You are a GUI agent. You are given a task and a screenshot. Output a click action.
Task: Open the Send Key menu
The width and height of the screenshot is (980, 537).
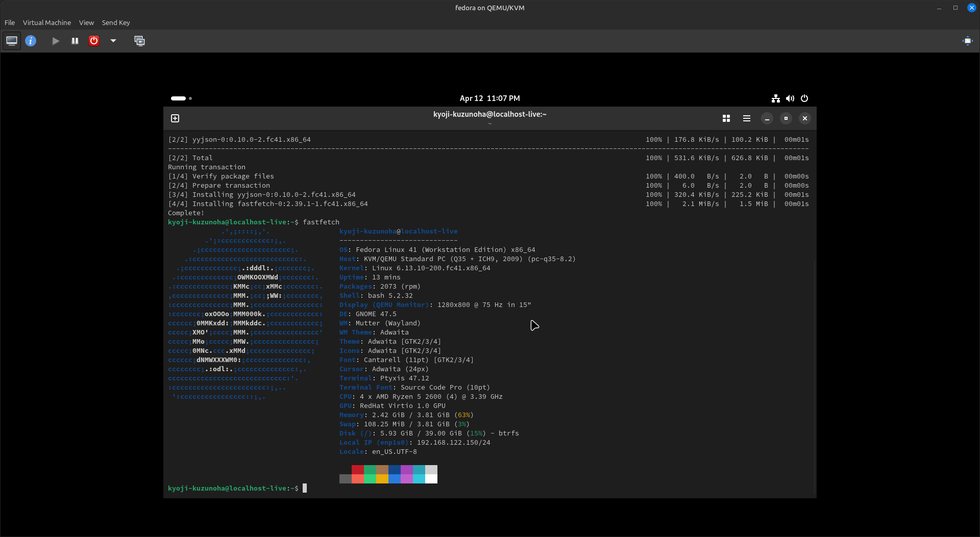(116, 22)
